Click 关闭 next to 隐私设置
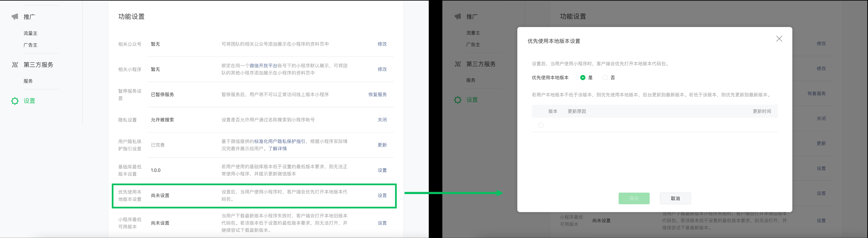The image size is (868, 238). 382,119
